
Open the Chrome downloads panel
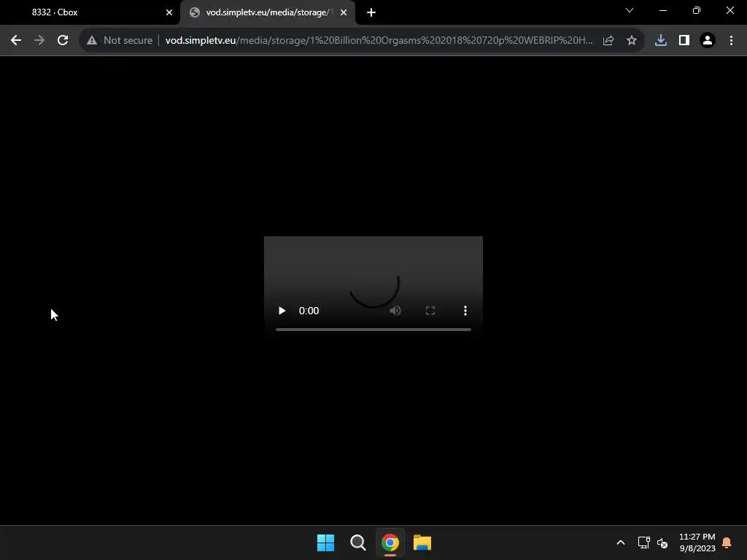click(x=661, y=41)
